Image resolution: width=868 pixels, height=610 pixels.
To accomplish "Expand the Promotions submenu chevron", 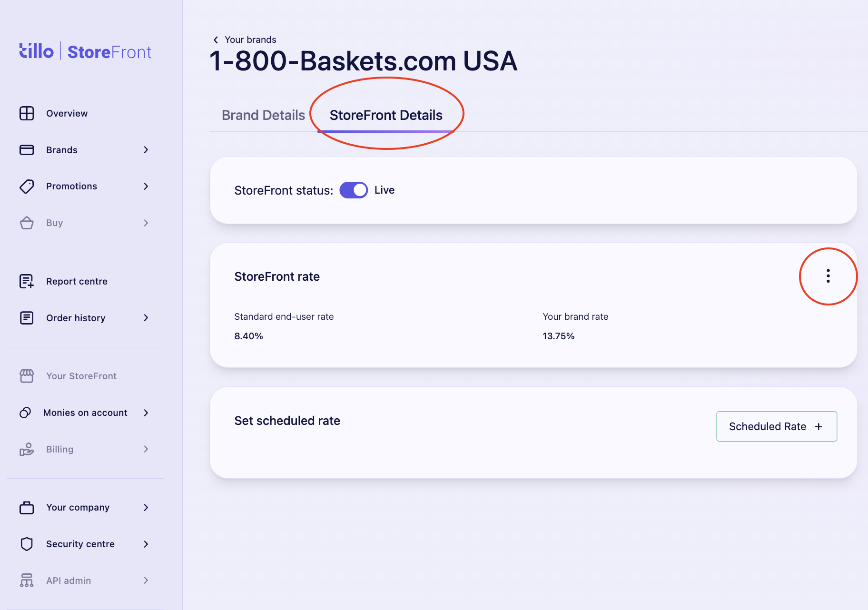I will (x=146, y=186).
